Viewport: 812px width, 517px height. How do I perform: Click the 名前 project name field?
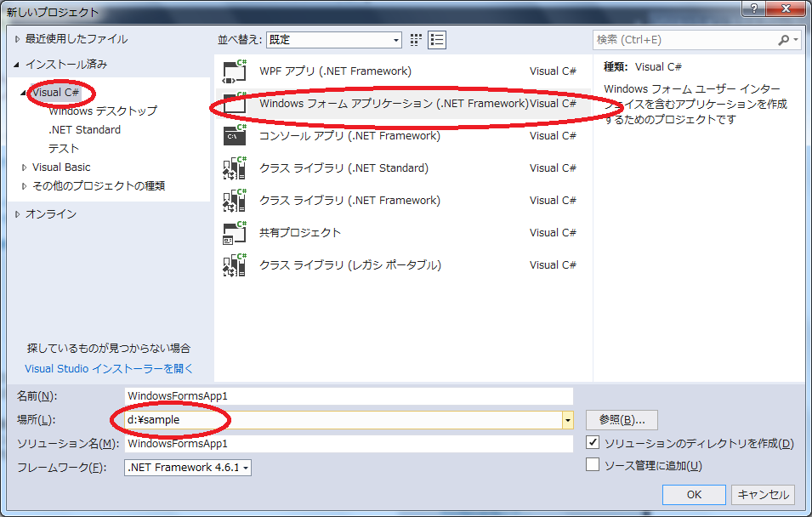click(x=349, y=396)
